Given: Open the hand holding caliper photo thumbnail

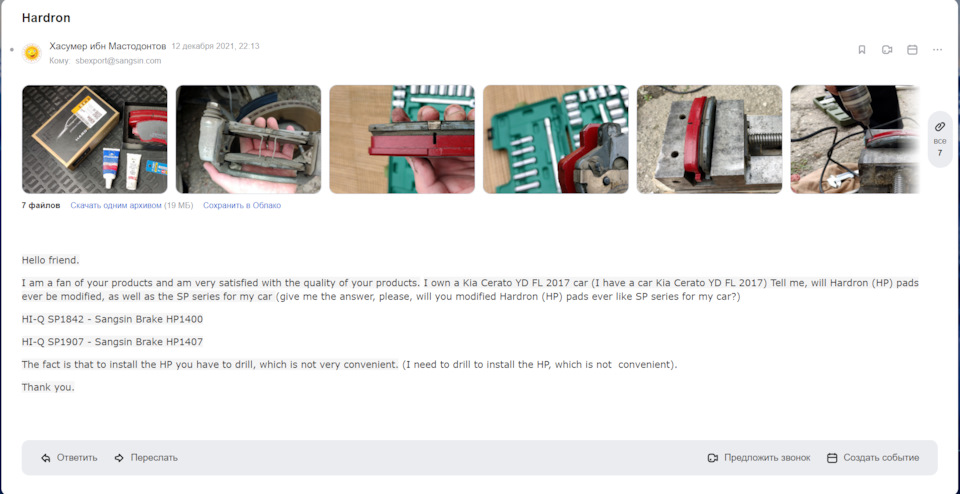Looking at the screenshot, I should [248, 139].
